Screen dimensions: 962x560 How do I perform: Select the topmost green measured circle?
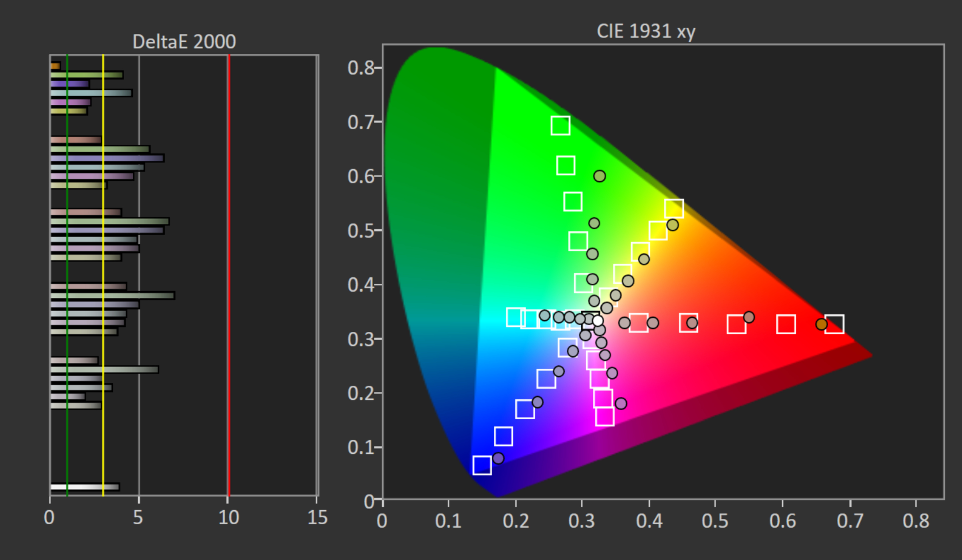pyautogui.click(x=600, y=176)
